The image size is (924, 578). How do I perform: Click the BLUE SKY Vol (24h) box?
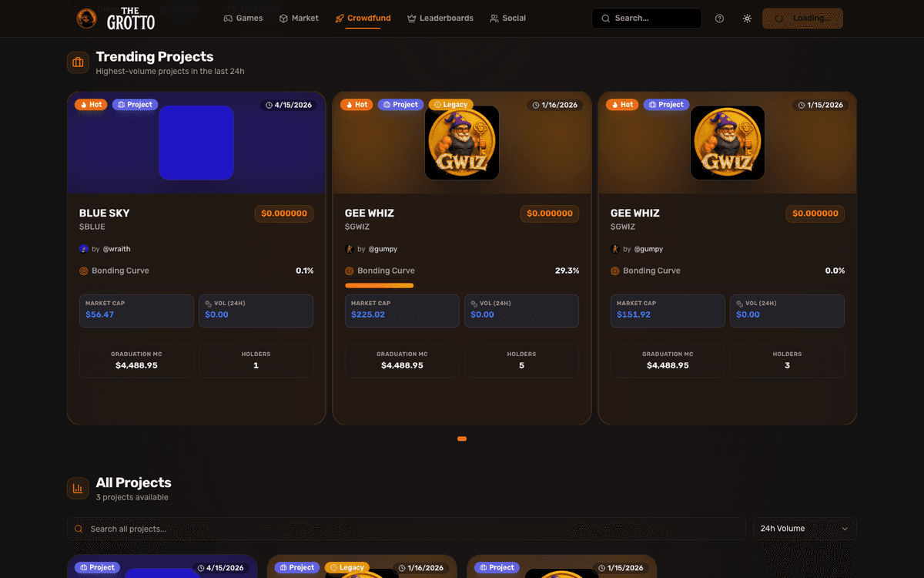click(256, 311)
